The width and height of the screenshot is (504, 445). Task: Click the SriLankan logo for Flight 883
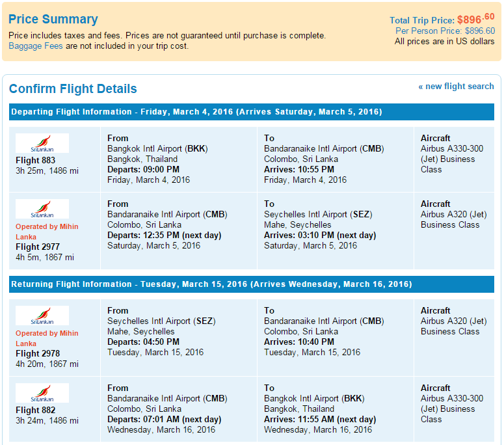pyautogui.click(x=42, y=143)
